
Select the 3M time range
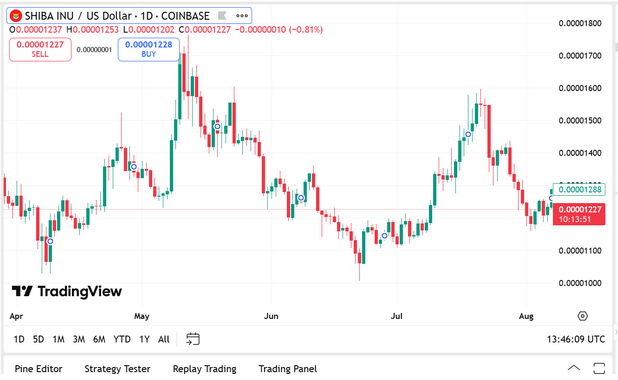[79, 339]
